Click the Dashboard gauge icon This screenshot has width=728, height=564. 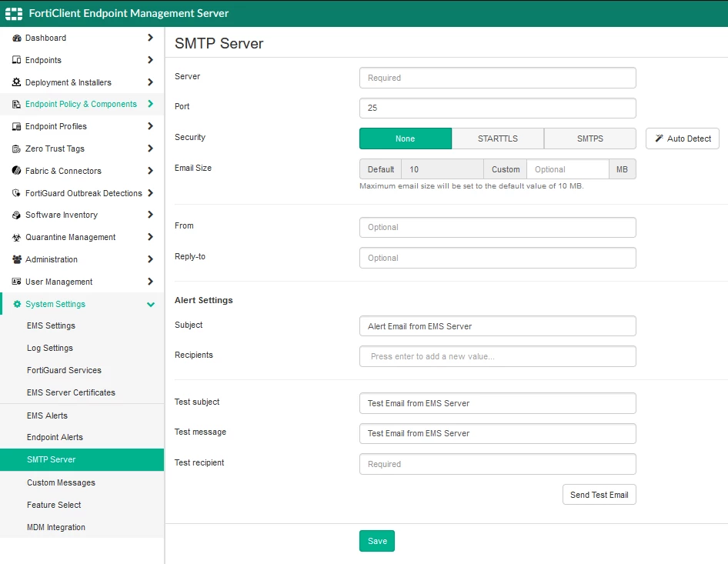tap(17, 38)
